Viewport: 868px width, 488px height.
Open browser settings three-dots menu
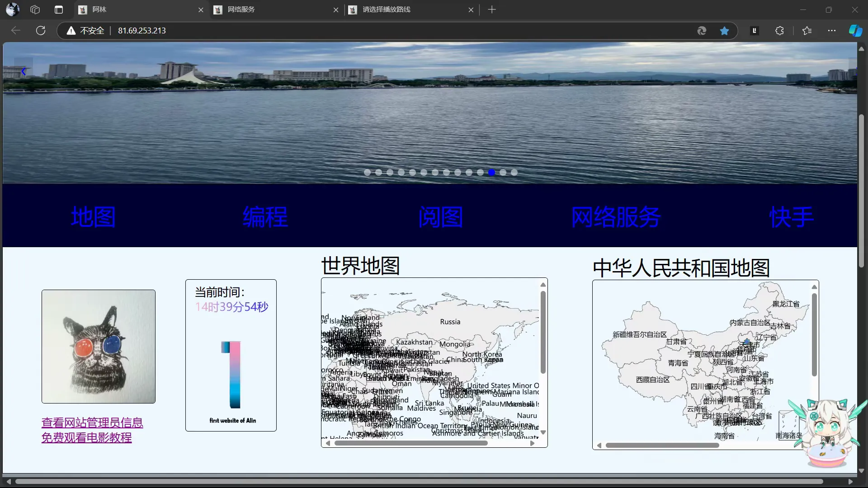pyautogui.click(x=831, y=31)
